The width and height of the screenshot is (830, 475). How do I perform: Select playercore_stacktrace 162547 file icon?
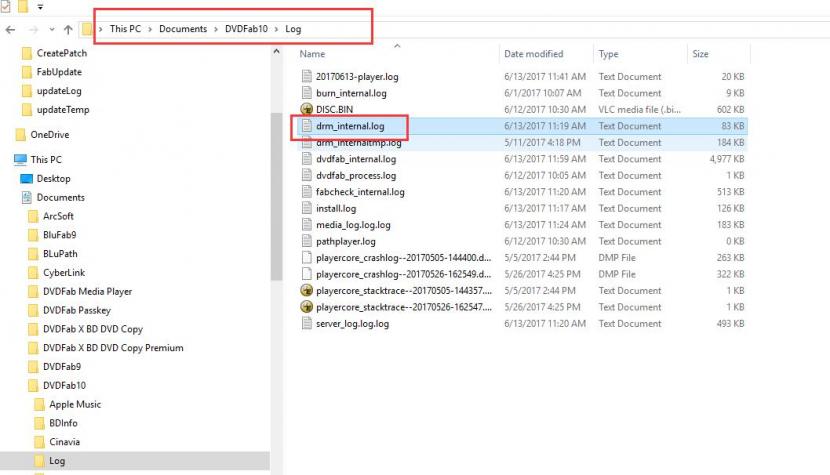[306, 307]
